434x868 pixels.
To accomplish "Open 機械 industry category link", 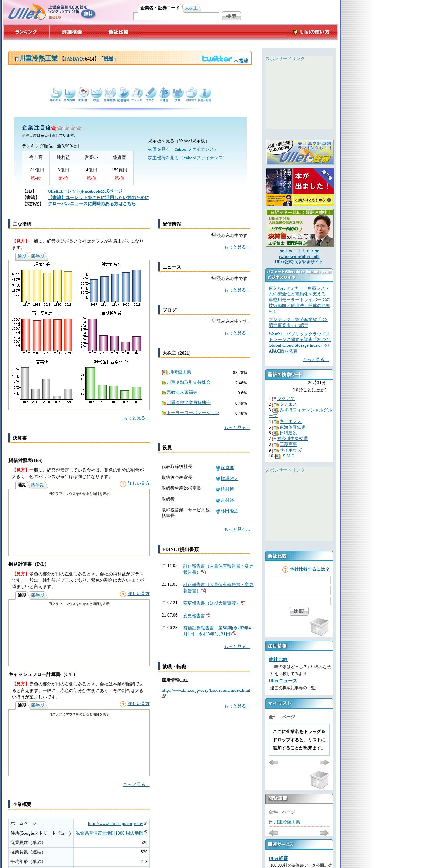I will click(x=108, y=59).
